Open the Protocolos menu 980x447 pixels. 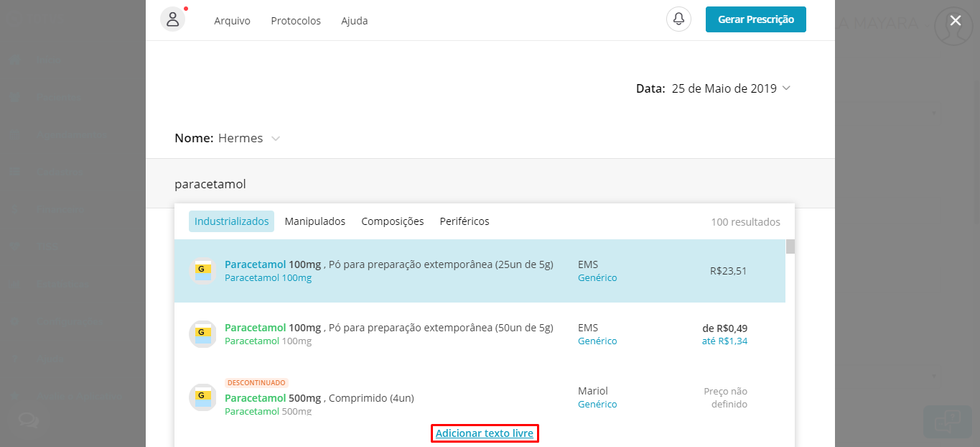(296, 21)
